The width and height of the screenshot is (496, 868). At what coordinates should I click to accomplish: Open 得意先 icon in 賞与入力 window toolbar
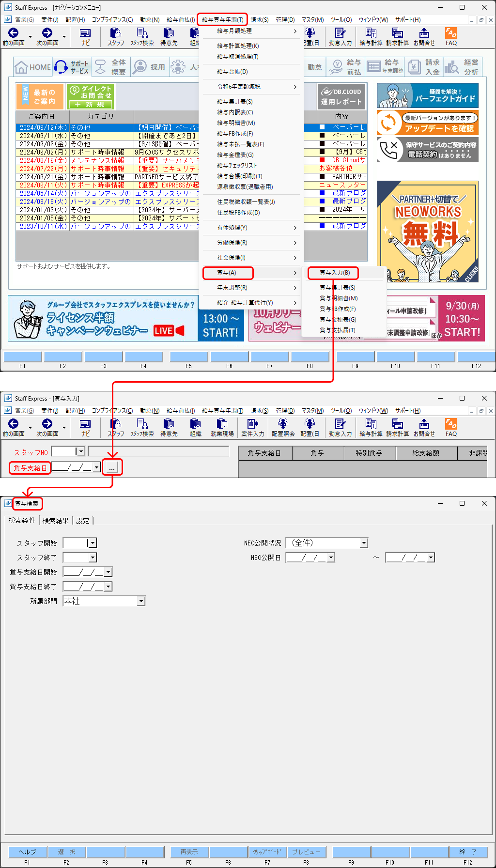[x=169, y=427]
